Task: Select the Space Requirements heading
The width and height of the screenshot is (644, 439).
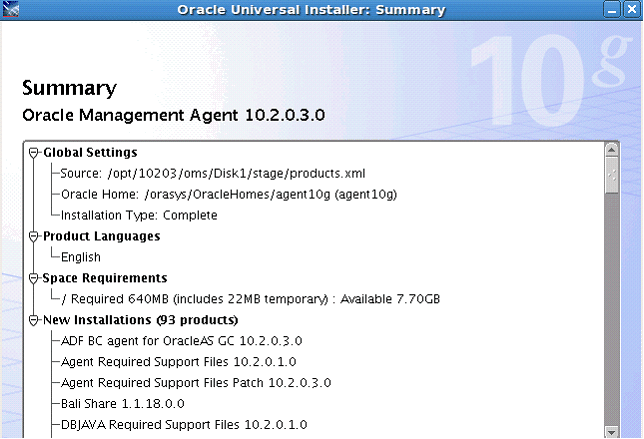Action: pyautogui.click(x=105, y=278)
